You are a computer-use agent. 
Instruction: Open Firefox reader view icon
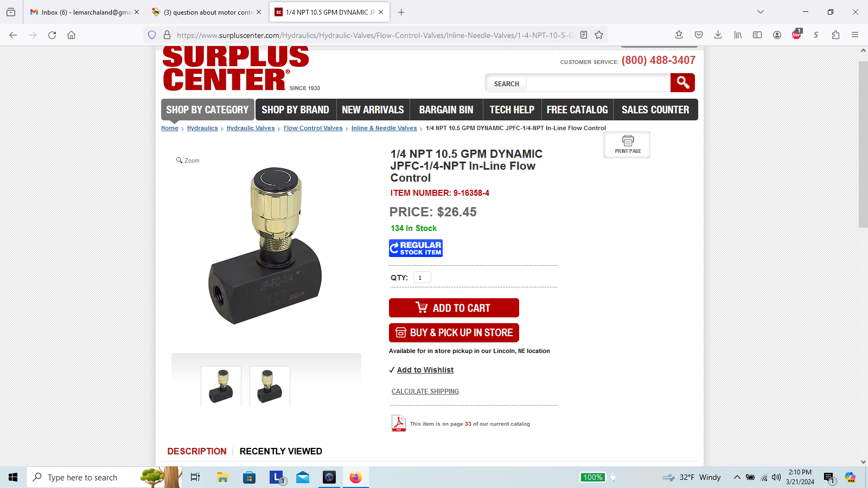pos(584,35)
